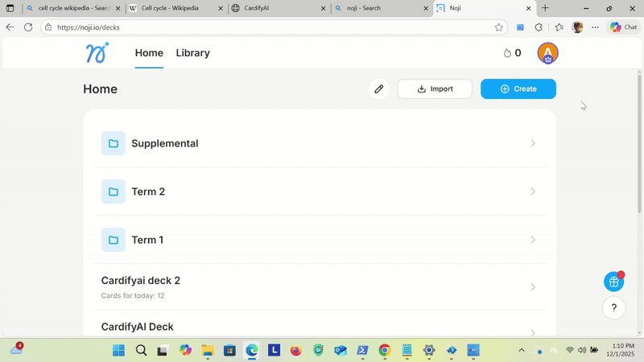Image resolution: width=644 pixels, height=362 pixels.
Task: Open the Term 1 folder
Action: (x=320, y=240)
